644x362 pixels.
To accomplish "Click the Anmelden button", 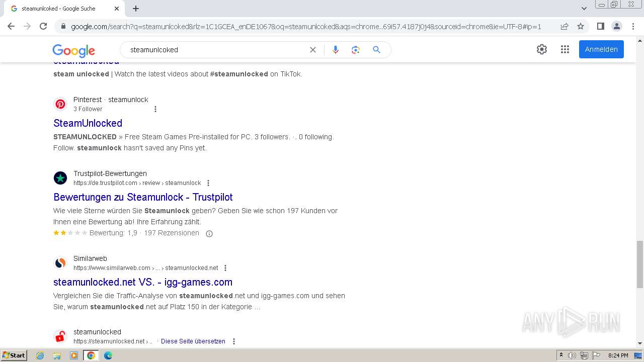I will coord(601,49).
